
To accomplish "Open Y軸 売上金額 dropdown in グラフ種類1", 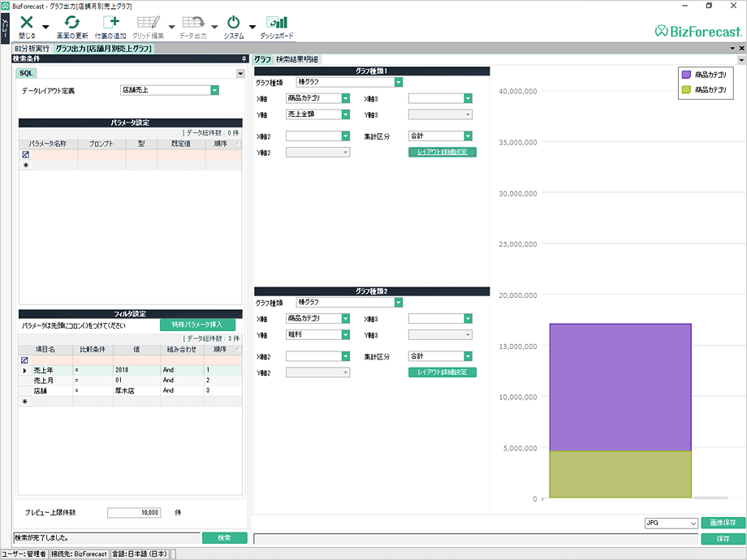I will (346, 114).
